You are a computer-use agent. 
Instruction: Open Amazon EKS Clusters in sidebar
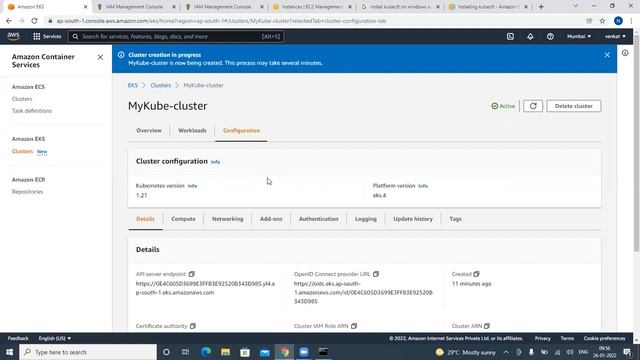tap(22, 151)
